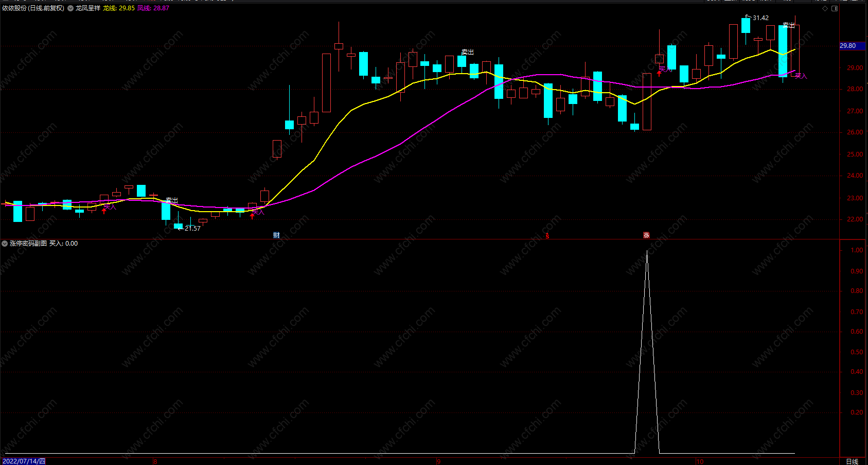
Task: Click month marker 8 on the time axis
Action: pos(155,461)
